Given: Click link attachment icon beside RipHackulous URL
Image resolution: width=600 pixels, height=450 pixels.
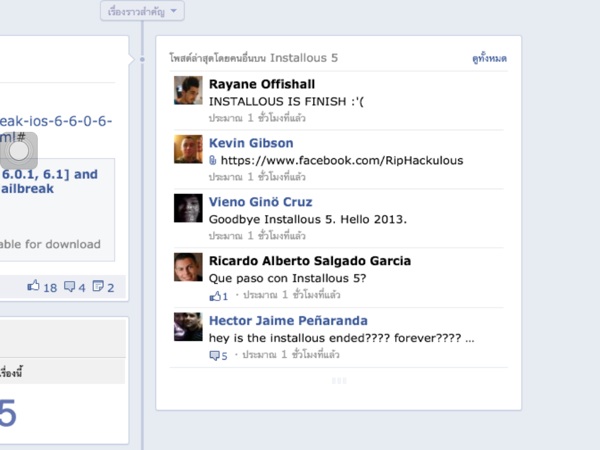Looking at the screenshot, I should 213,160.
